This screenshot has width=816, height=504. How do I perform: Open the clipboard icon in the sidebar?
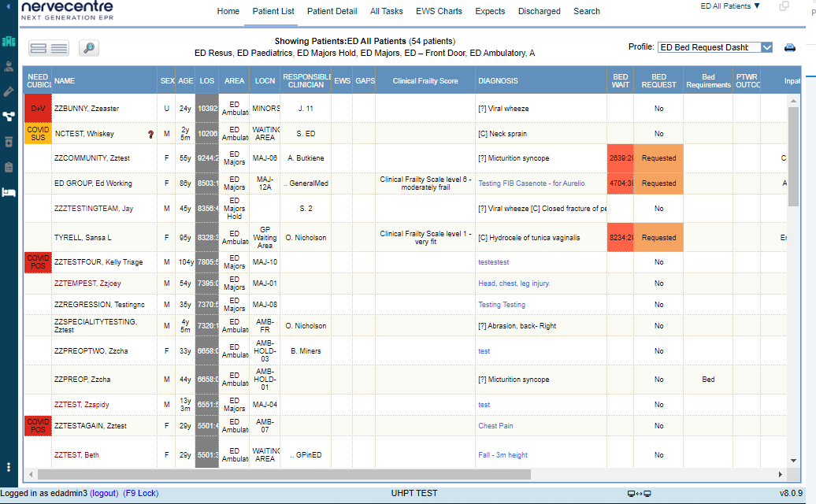click(9, 167)
